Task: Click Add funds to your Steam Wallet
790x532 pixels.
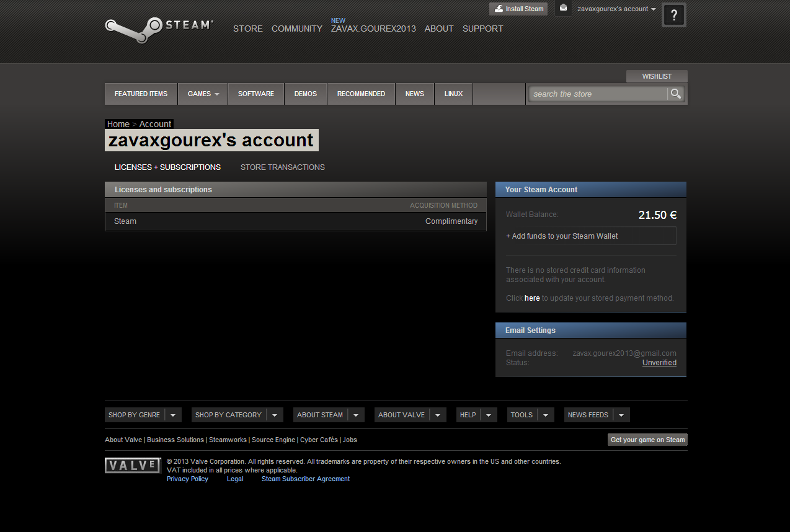Action: [591, 236]
